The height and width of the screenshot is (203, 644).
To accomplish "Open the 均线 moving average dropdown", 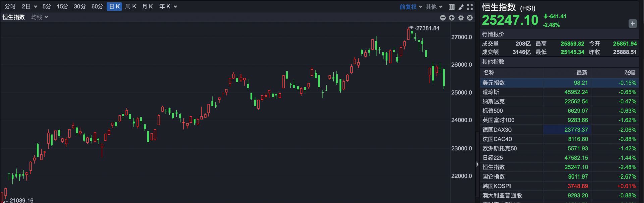I will click(39, 17).
